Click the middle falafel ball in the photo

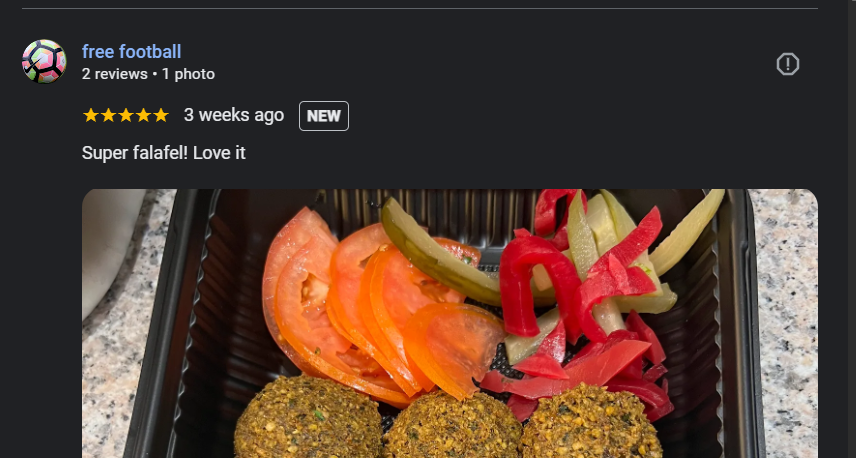click(453, 430)
